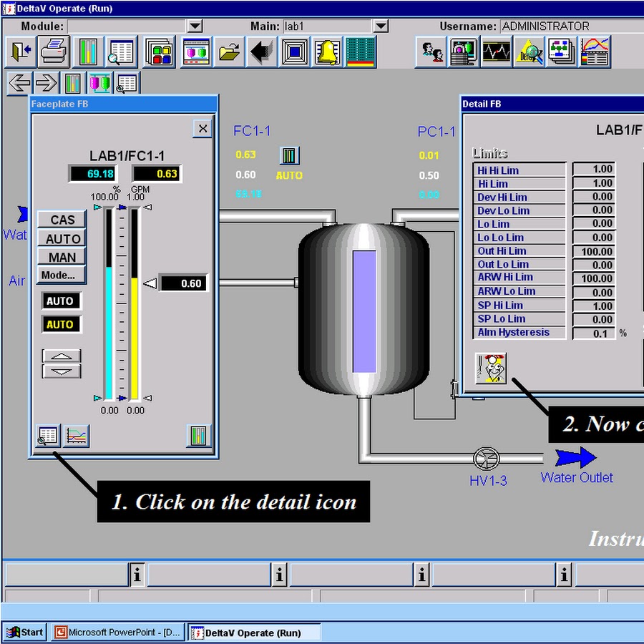Open the Module dropdown arrow

point(195,26)
